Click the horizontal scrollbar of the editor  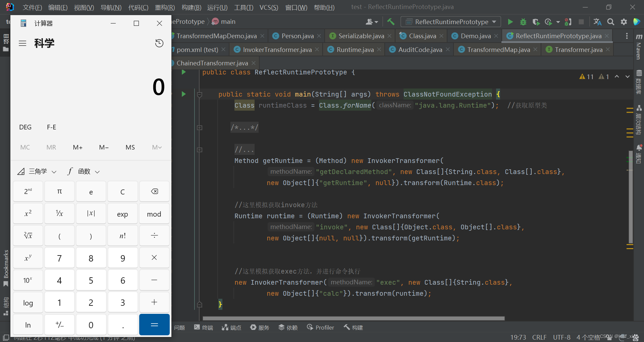[x=354, y=319]
